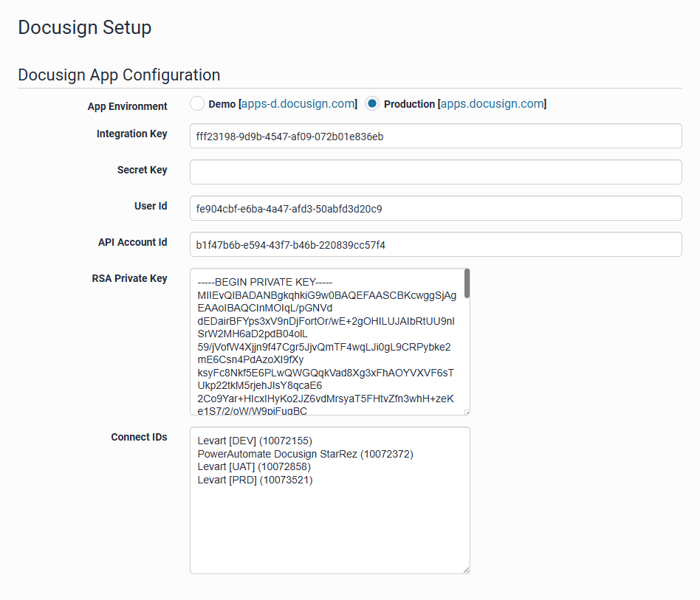Click the App Environment label
The width and height of the screenshot is (700, 600).
click(127, 106)
